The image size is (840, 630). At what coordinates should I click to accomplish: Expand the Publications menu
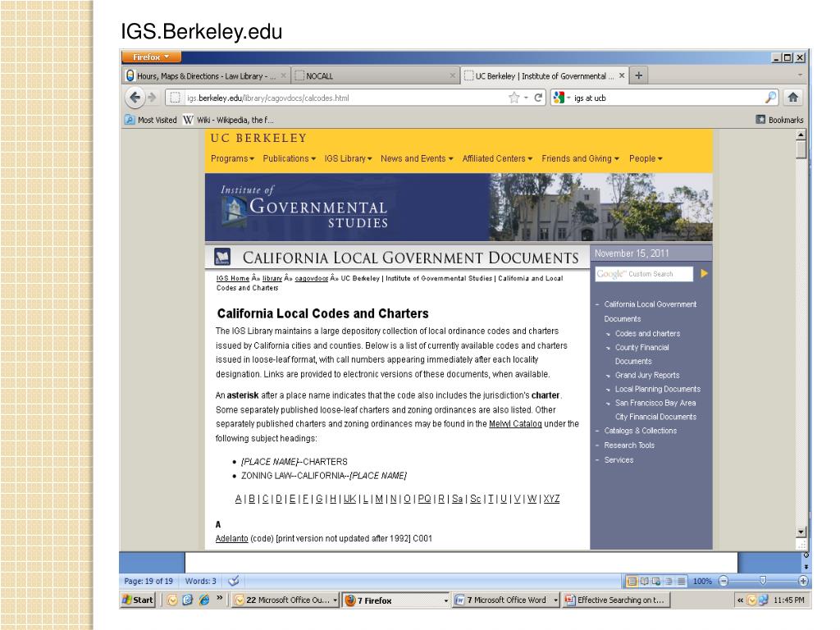point(290,158)
